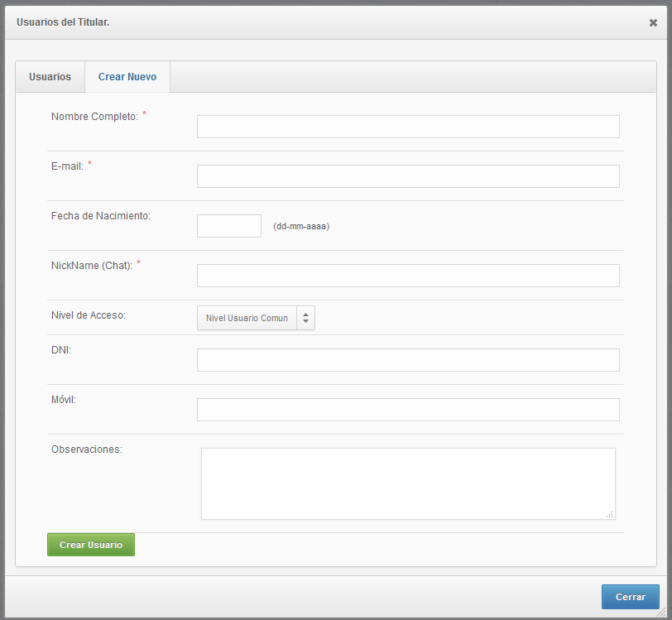This screenshot has width=672, height=620.
Task: Open the Nivel de Acceso dropdown
Action: coord(256,318)
